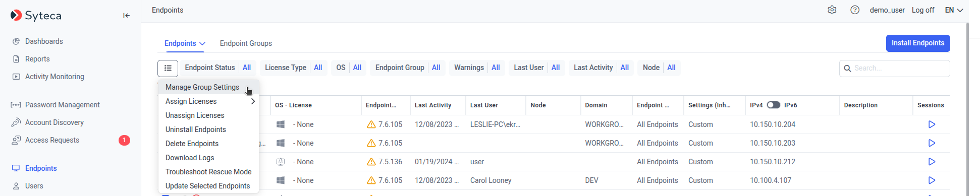
Task: Choose Download Logs from the menu
Action: click(x=208, y=158)
